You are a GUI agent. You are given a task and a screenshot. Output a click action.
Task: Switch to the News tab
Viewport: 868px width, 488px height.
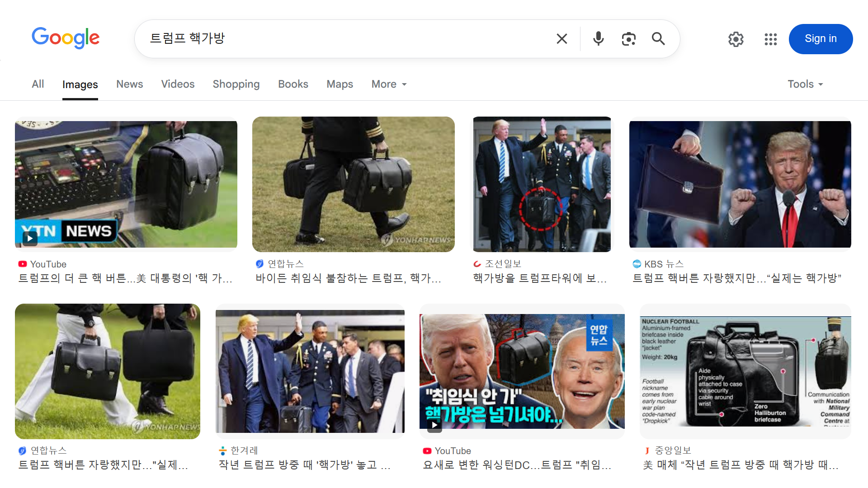point(129,84)
